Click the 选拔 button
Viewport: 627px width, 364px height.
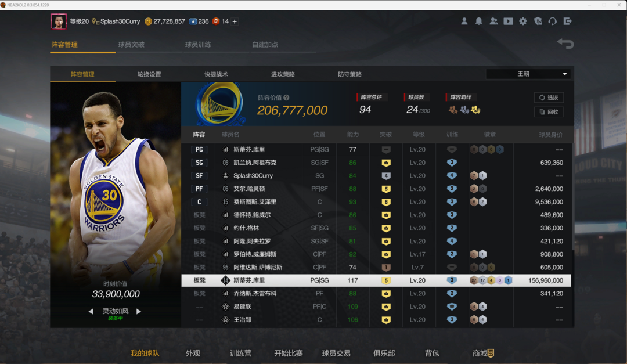(x=549, y=98)
